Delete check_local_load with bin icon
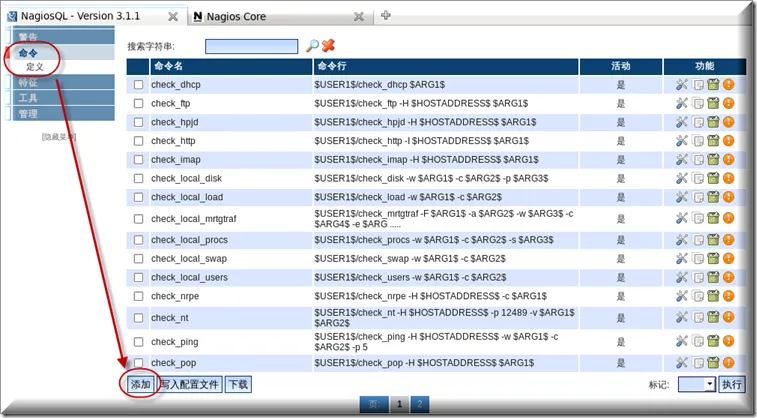Screen dimensions: 757x418 click(713, 197)
